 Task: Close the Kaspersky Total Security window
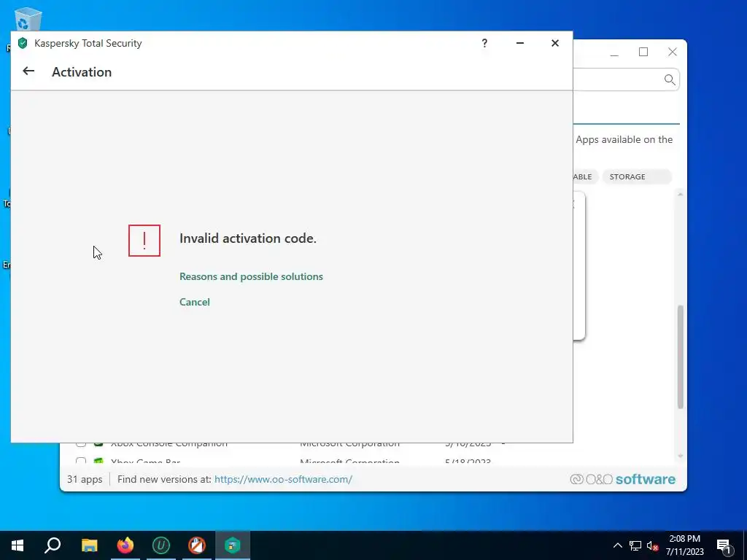[x=555, y=43]
